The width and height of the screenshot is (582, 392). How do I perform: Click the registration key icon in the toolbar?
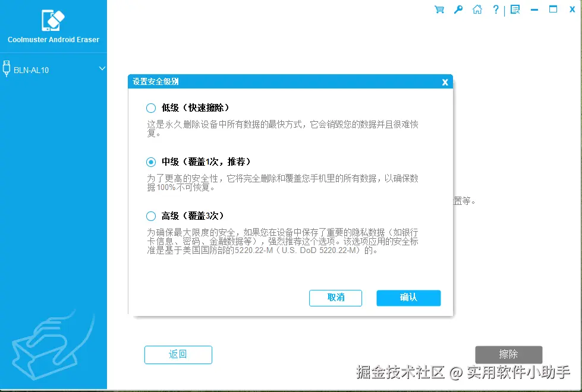tap(458, 10)
